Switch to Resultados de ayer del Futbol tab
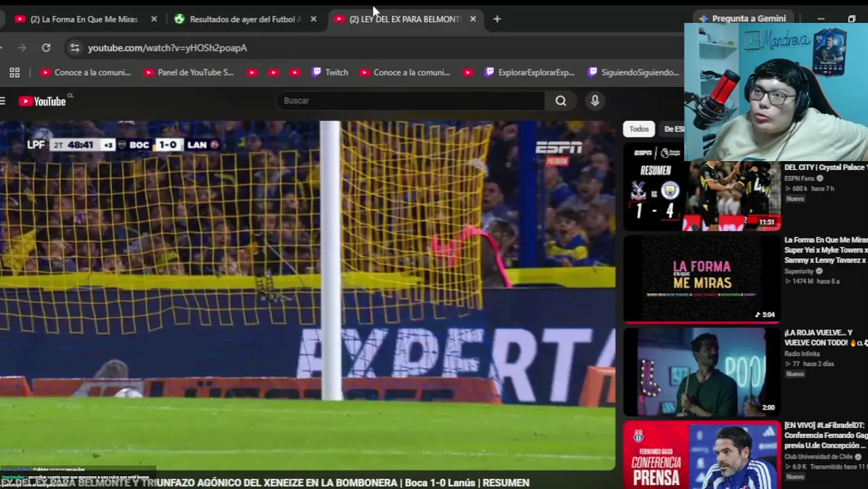Screen dimensions: 868x489 tap(238, 19)
